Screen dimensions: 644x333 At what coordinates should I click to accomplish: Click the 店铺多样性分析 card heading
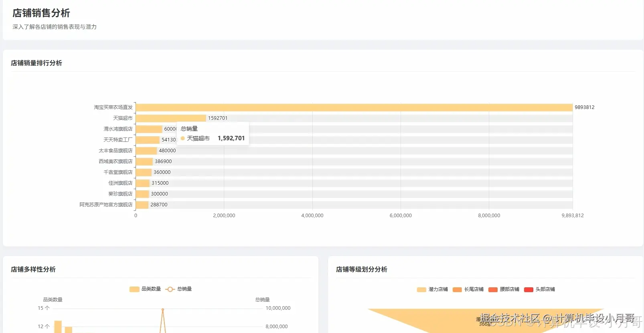pyautogui.click(x=33, y=269)
